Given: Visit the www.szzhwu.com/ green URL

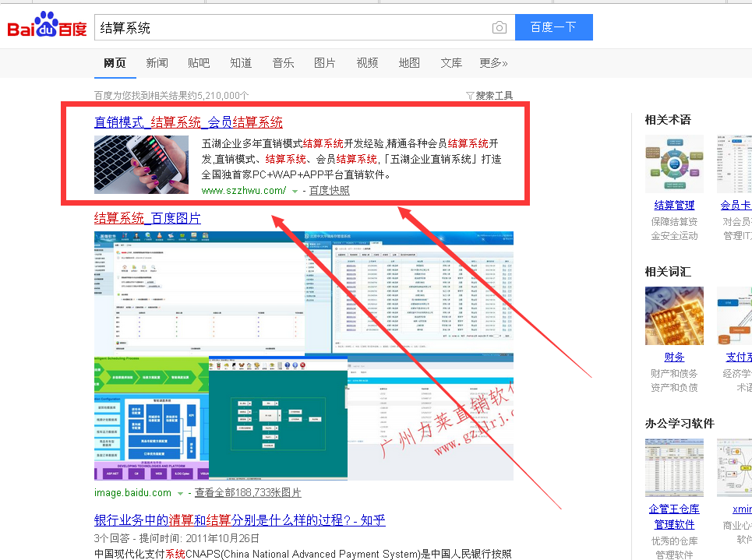Looking at the screenshot, I should 244,190.
